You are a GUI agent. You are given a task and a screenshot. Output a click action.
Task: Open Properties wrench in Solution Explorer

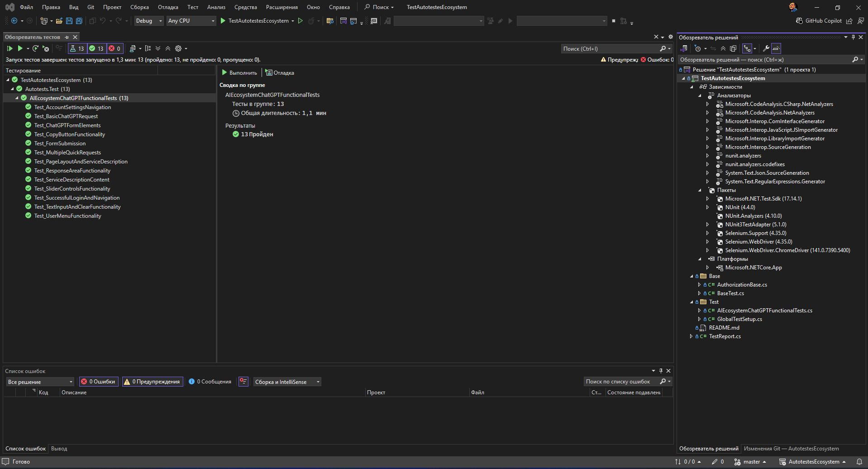[x=766, y=48]
